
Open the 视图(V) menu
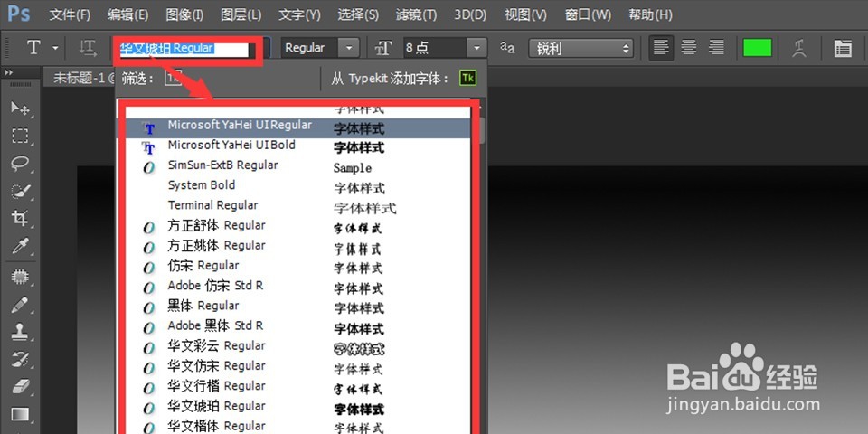[525, 15]
